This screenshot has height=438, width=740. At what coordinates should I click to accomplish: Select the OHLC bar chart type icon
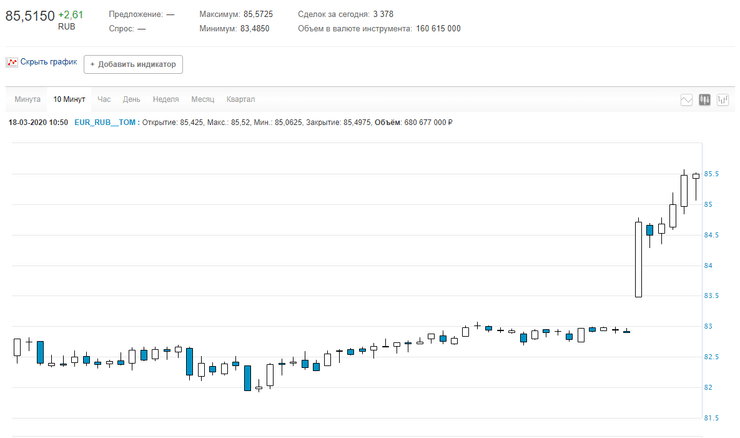click(722, 100)
